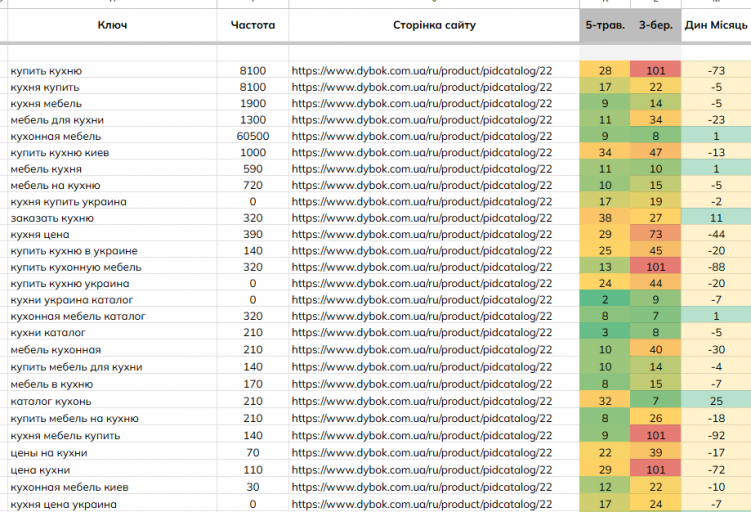Screen dimensions: 751x512
Task: Select the dynamics cell showing -92
Action: [716, 435]
